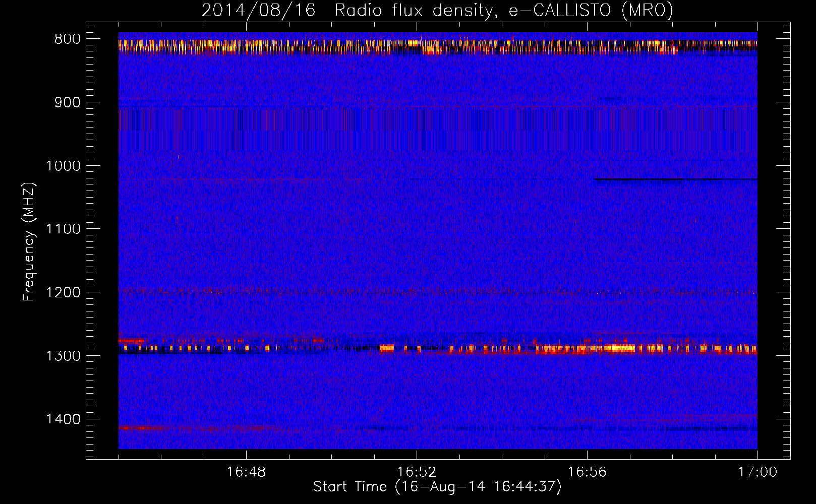Click the 16:52 time tick label
The width and height of the screenshot is (816, 504).
pyautogui.click(x=417, y=472)
